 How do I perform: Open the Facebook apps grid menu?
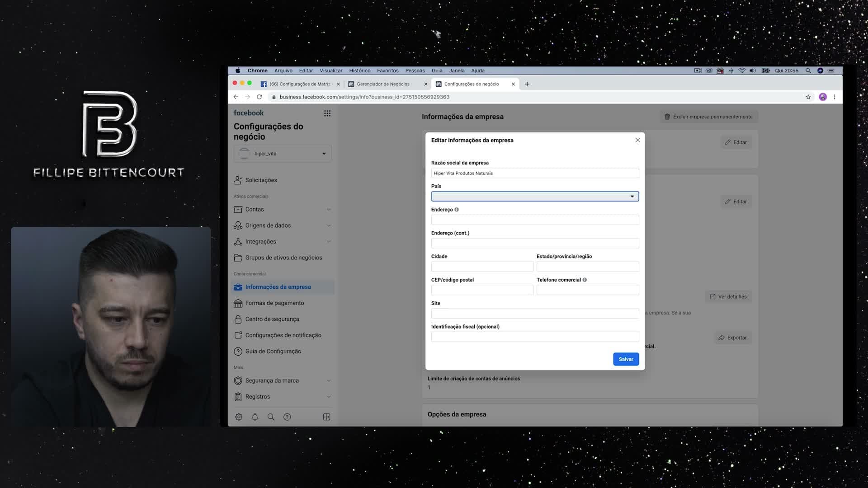[x=327, y=113]
